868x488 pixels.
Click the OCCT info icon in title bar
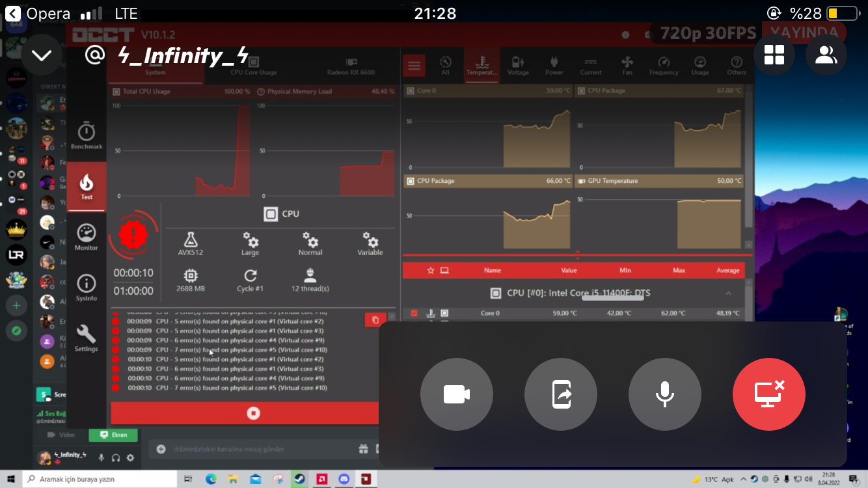(x=625, y=34)
